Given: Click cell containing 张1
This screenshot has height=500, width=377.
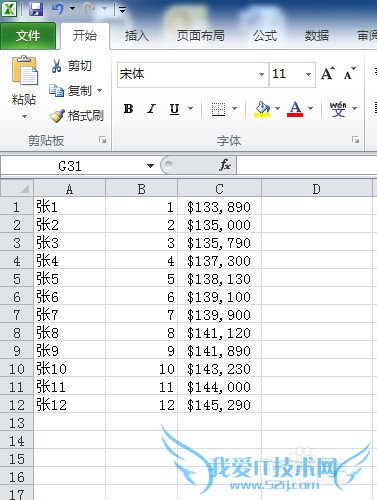Looking at the screenshot, I should 70,207.
